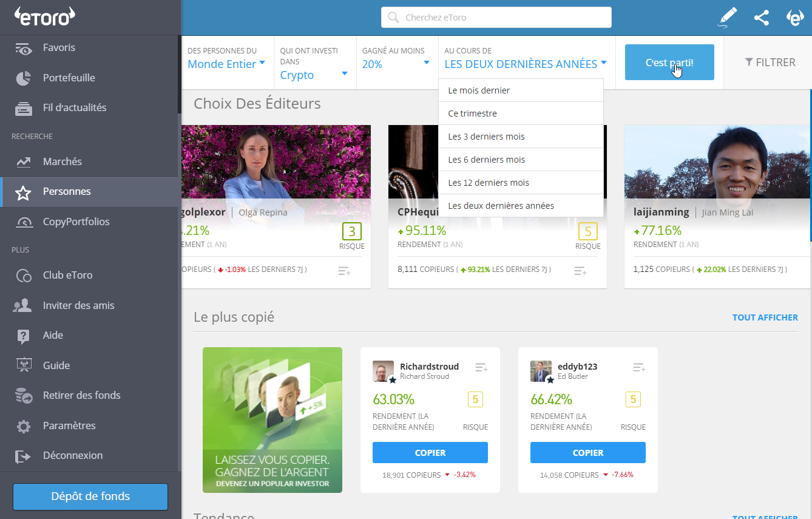Choose Les 12 derniers mois
This screenshot has width=812, height=519.
(x=521, y=183)
